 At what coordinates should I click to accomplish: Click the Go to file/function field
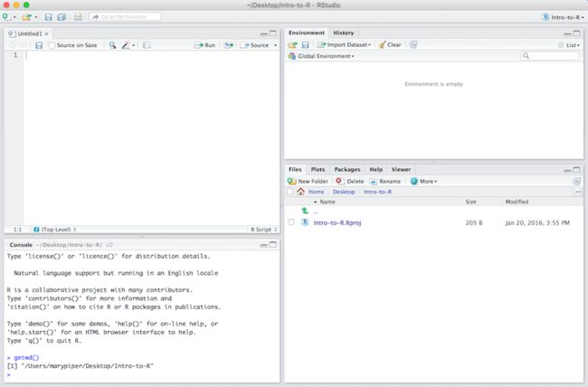click(x=125, y=17)
